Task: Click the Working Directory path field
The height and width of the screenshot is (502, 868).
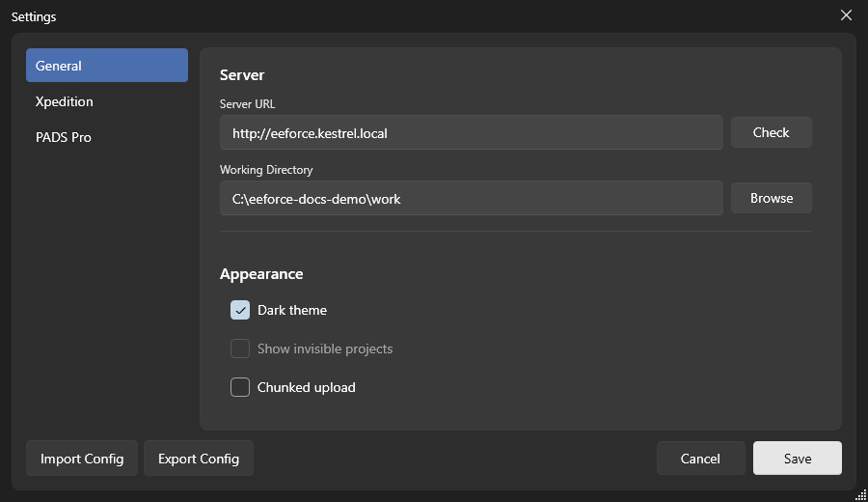Action: [x=471, y=198]
